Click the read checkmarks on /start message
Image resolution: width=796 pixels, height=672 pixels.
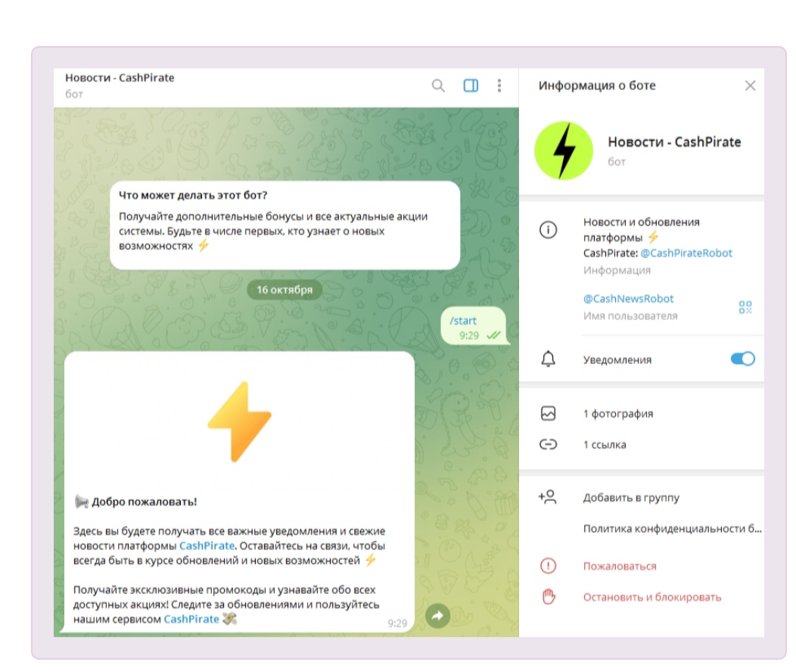pos(493,335)
